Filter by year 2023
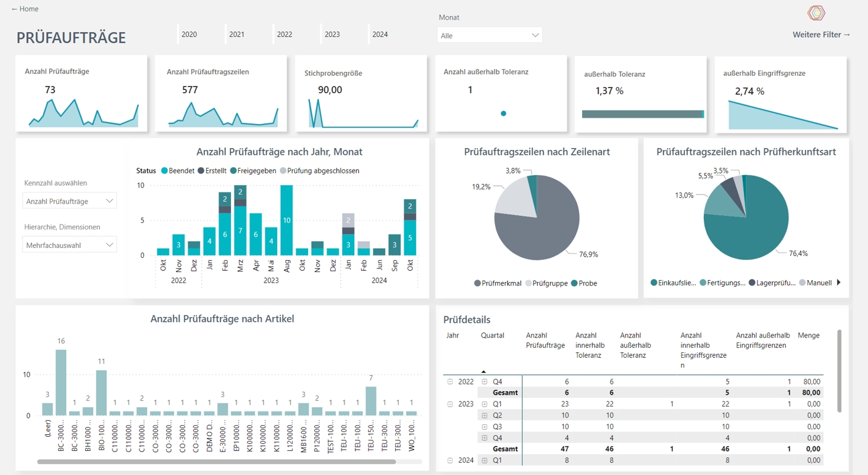The height and width of the screenshot is (475, 868). 332,35
